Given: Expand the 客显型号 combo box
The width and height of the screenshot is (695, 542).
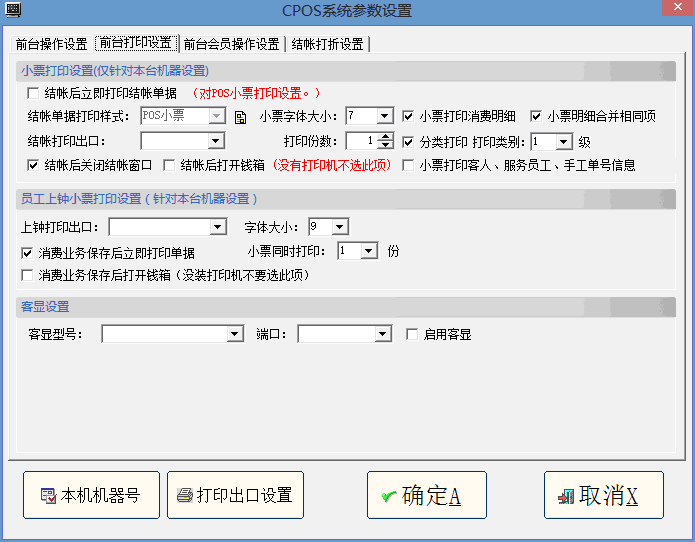Looking at the screenshot, I should coord(235,334).
